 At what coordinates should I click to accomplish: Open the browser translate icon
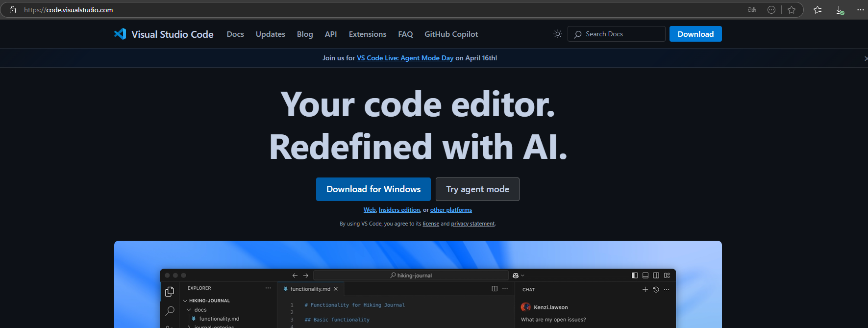(x=752, y=10)
